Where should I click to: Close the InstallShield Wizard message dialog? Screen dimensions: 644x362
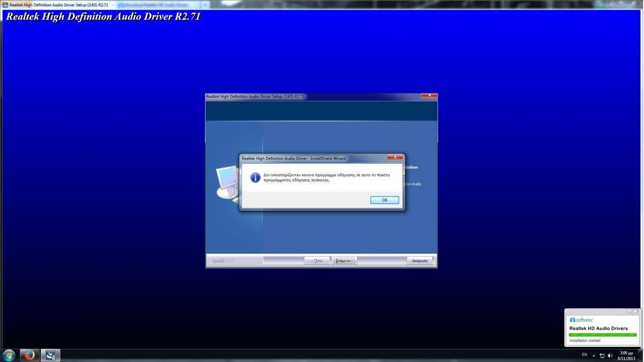[x=394, y=157]
